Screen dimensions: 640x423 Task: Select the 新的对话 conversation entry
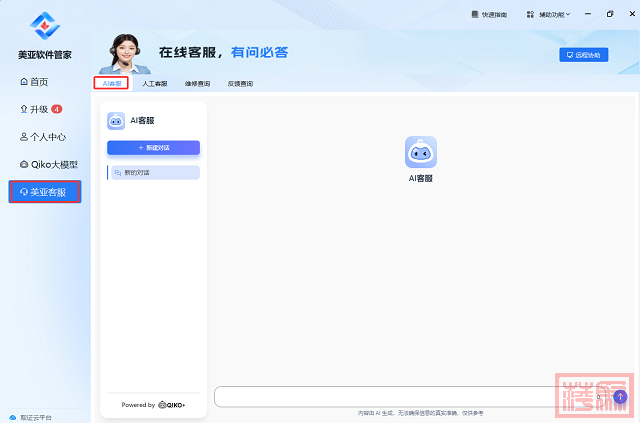coord(155,173)
